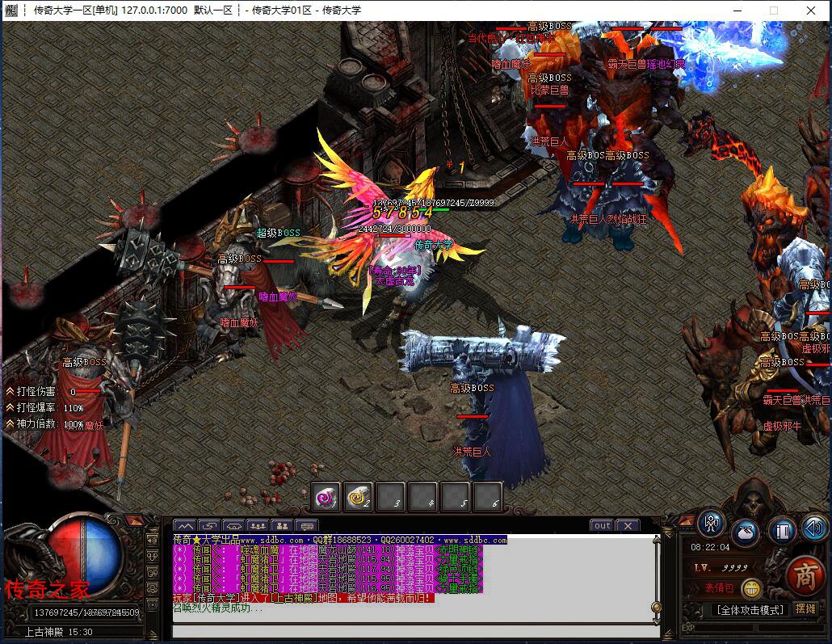832x644 pixels.
Task: Click the 召唤烈火精灵成功 chat line
Action: point(217,608)
